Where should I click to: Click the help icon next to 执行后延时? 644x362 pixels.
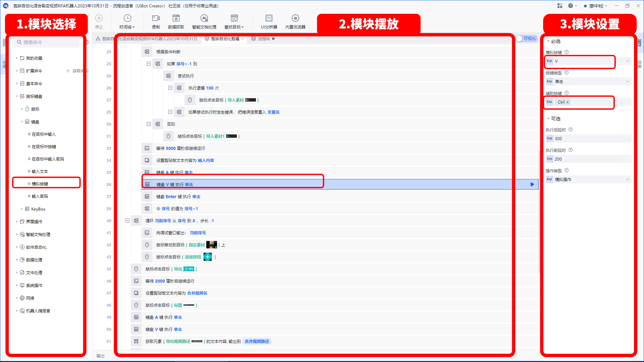tap(571, 129)
